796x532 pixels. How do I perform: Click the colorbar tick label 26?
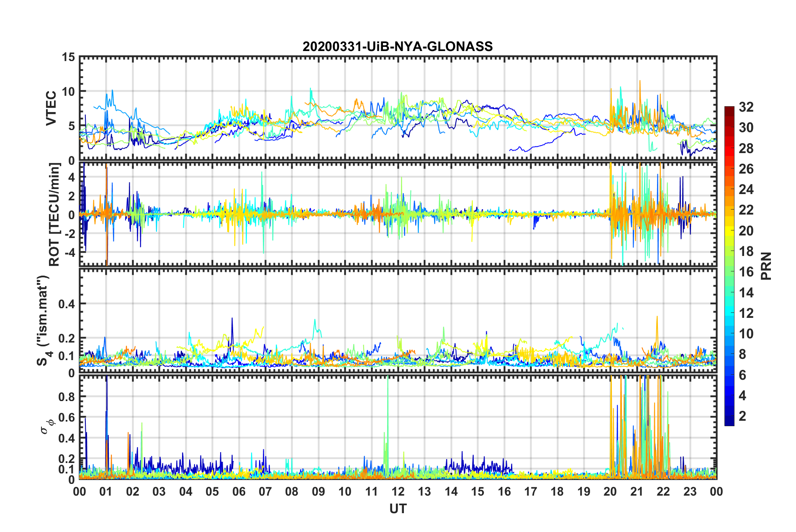coord(746,169)
